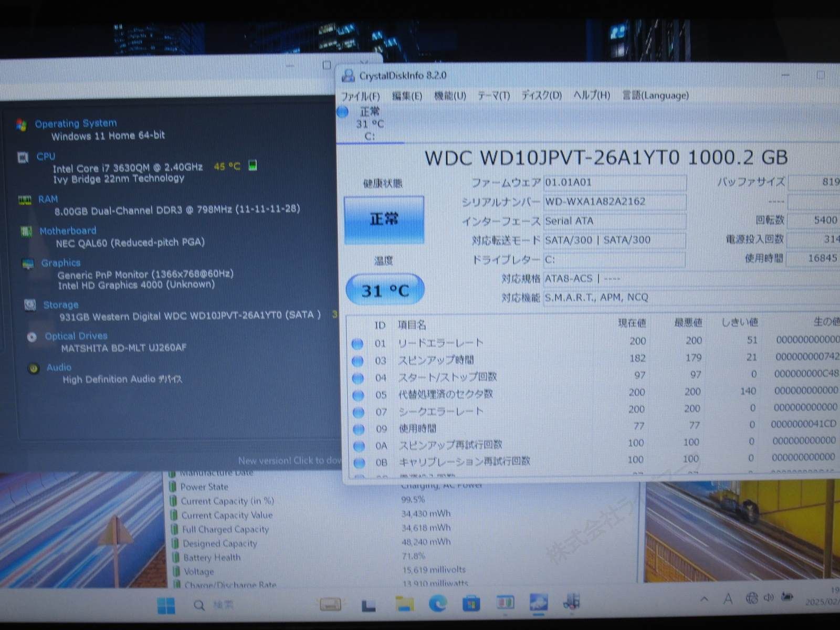Click the drive letter field C:

[x=614, y=259]
